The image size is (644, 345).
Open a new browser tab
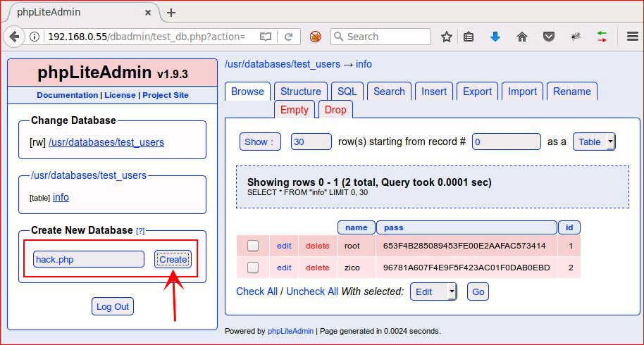pos(171,13)
